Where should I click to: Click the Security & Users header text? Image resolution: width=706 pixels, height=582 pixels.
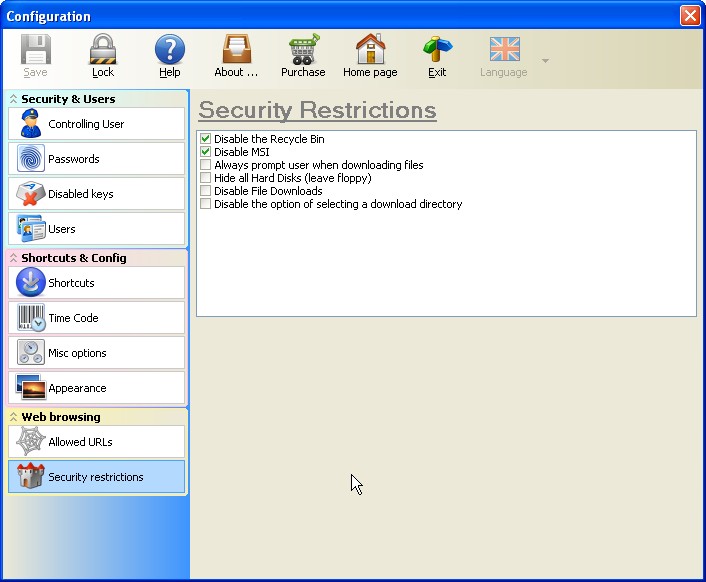point(68,99)
